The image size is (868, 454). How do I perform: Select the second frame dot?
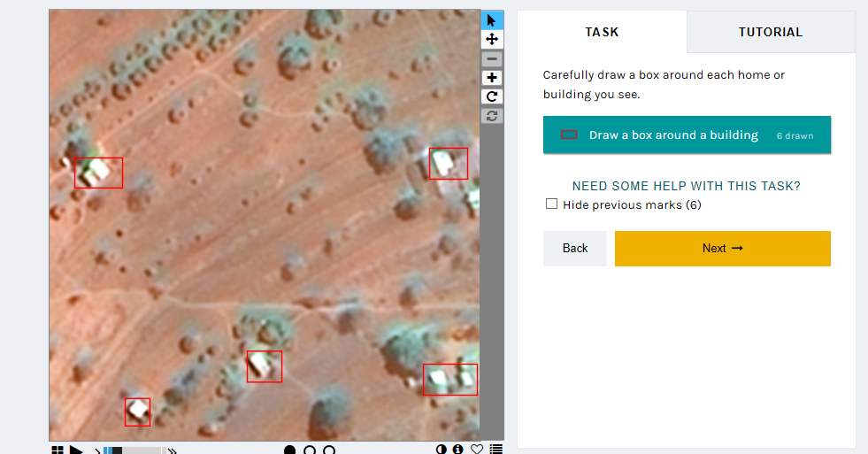pyautogui.click(x=310, y=450)
